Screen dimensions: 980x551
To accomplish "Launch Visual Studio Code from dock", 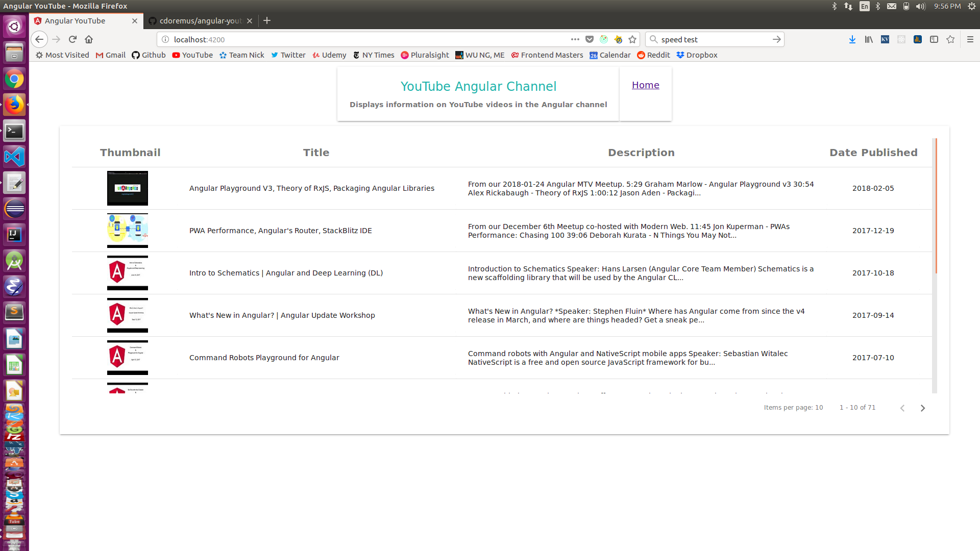I will pyautogui.click(x=14, y=157).
